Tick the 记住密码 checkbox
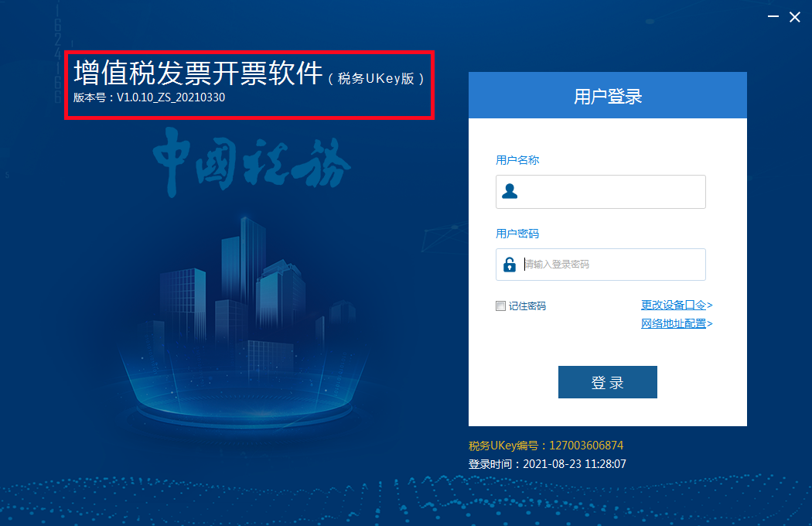Viewport: 812px width, 526px height. pyautogui.click(x=500, y=306)
